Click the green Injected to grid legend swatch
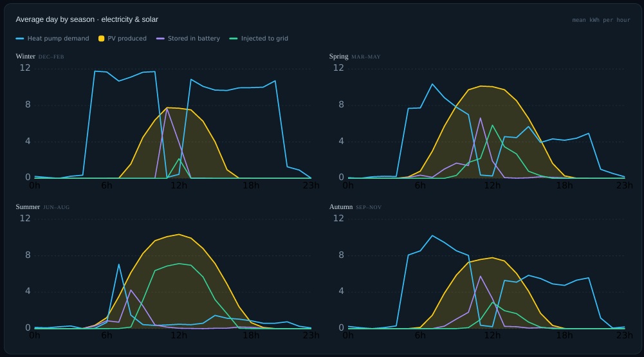Image resolution: width=644 pixels, height=357 pixels. pyautogui.click(x=234, y=39)
